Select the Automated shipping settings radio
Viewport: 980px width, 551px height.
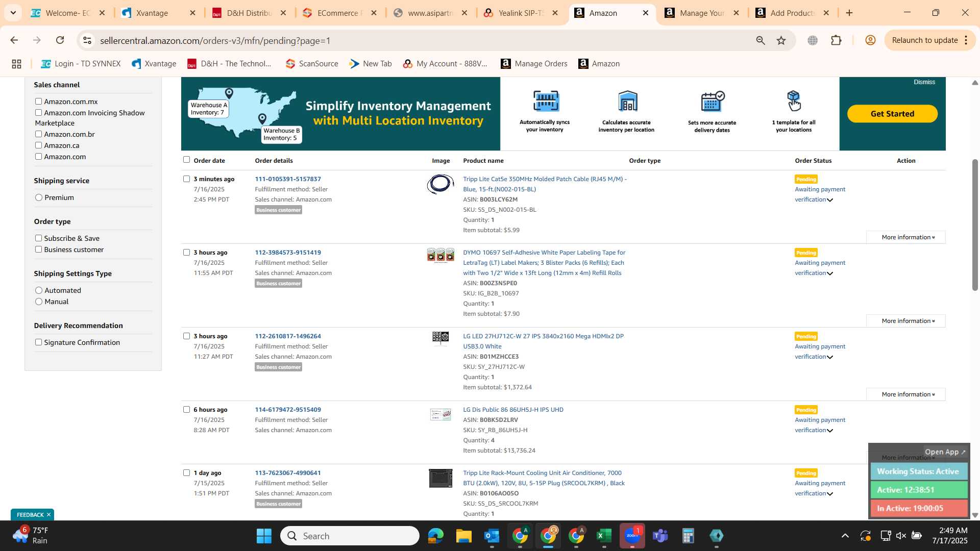(39, 290)
